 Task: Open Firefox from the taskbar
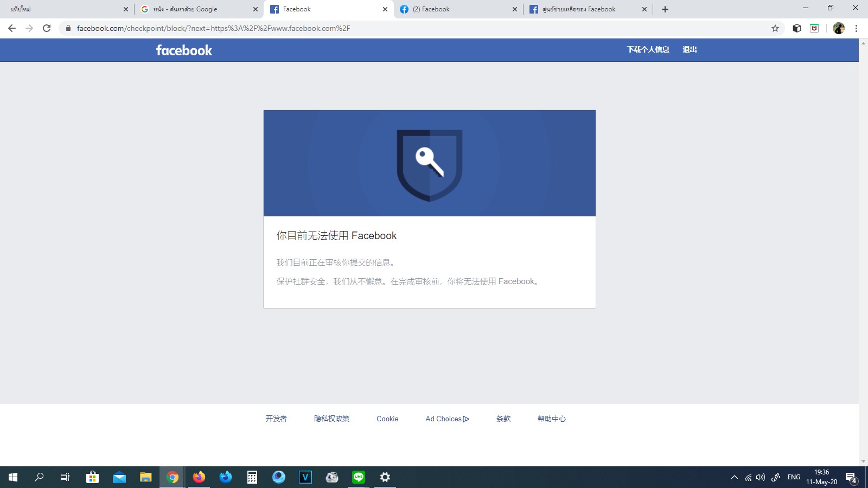pos(199,477)
